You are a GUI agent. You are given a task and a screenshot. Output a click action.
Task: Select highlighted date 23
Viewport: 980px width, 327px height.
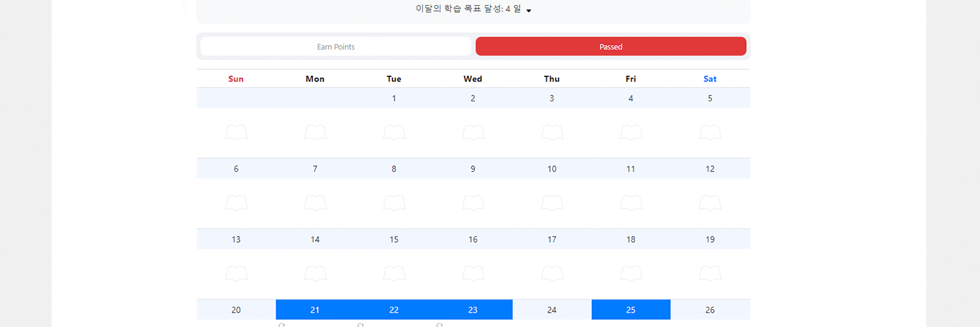point(473,310)
